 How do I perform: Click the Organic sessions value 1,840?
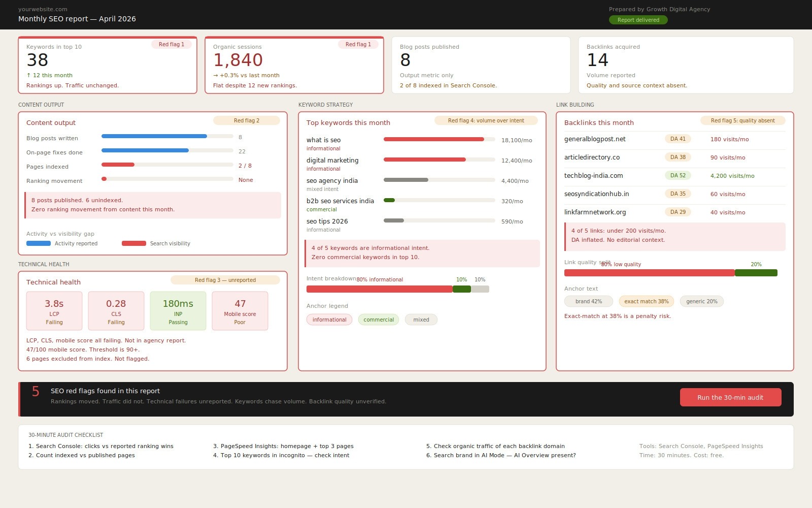tap(238, 60)
